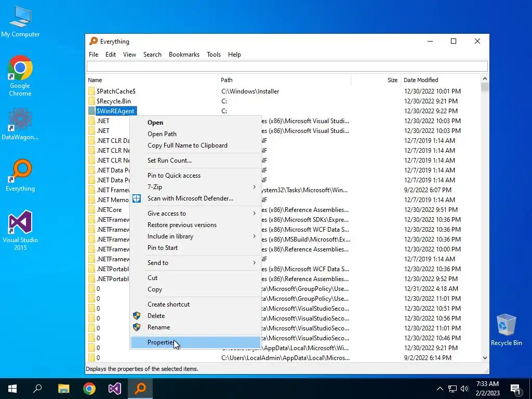Screen dimensions: 532x399
Task: Open the Bookmarks menu
Action: 184,55
